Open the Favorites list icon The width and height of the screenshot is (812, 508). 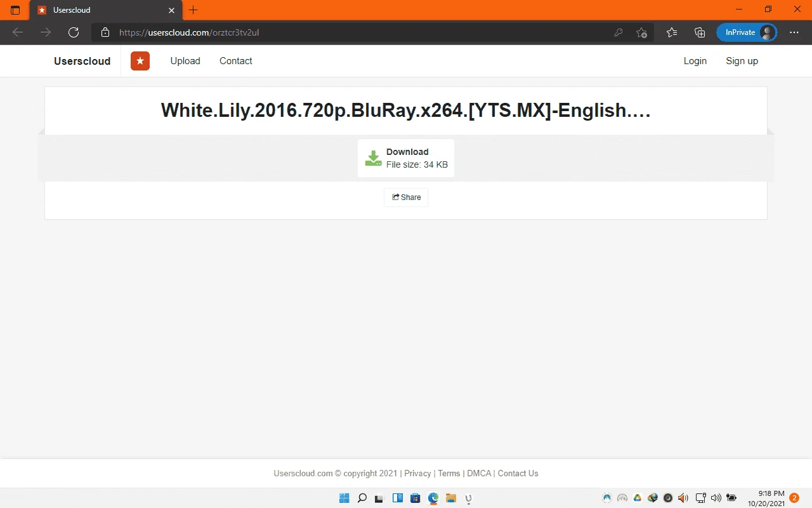tap(672, 32)
